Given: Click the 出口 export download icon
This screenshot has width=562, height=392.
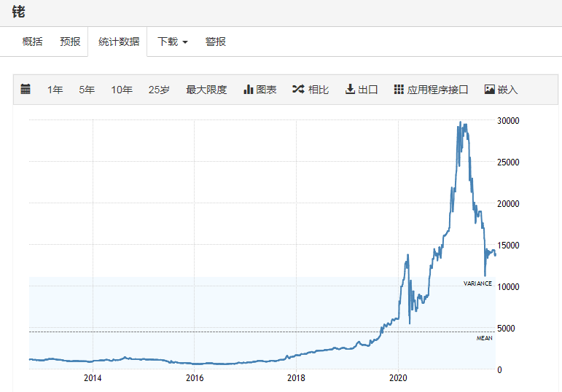Looking at the screenshot, I should 350,90.
